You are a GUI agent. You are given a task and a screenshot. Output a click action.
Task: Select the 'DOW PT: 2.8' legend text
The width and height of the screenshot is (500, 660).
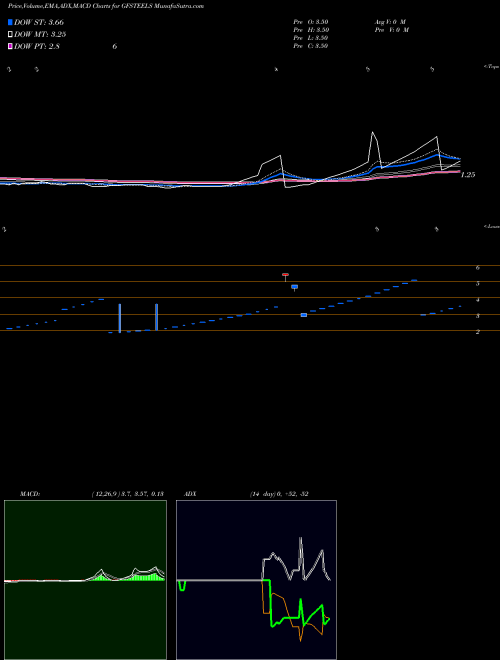(37, 47)
